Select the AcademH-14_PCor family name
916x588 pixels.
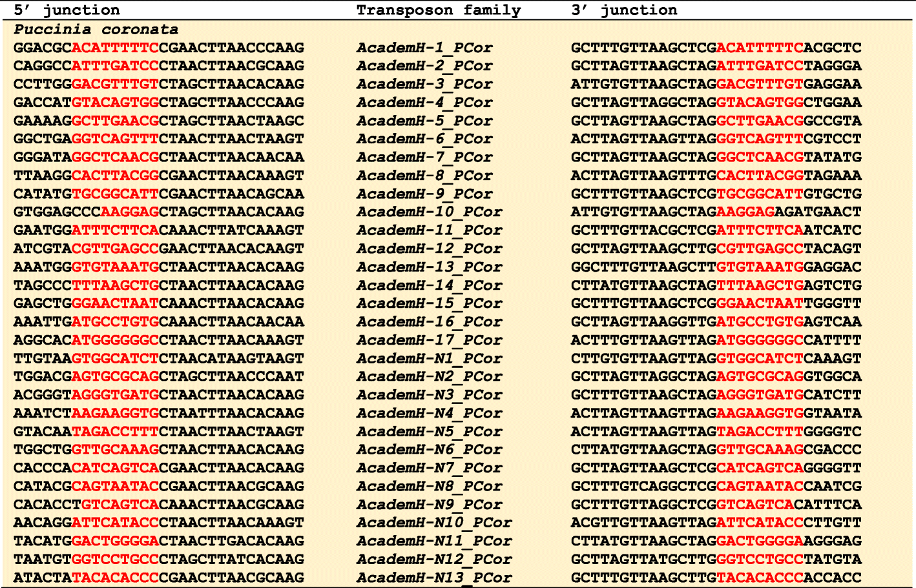pos(430,285)
